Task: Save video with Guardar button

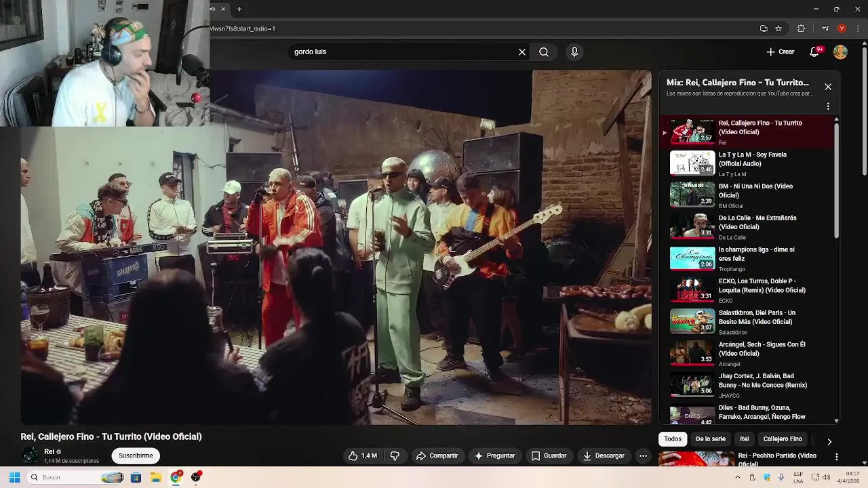Action: (549, 456)
